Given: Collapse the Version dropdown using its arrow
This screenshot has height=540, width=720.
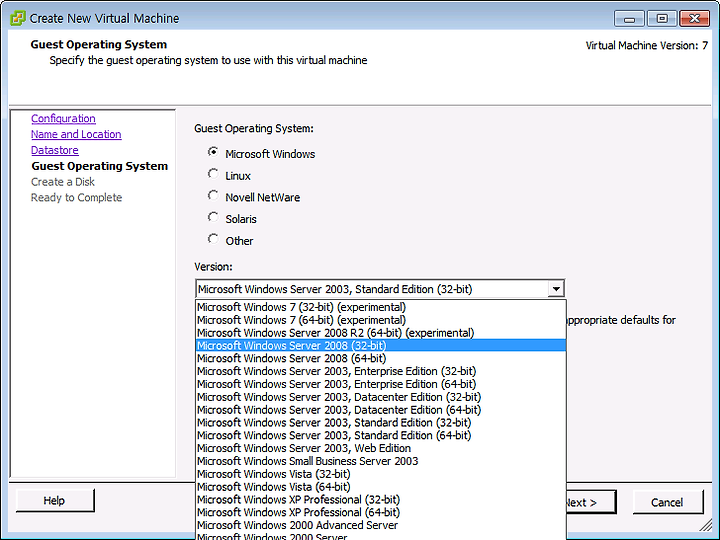Looking at the screenshot, I should click(x=556, y=289).
